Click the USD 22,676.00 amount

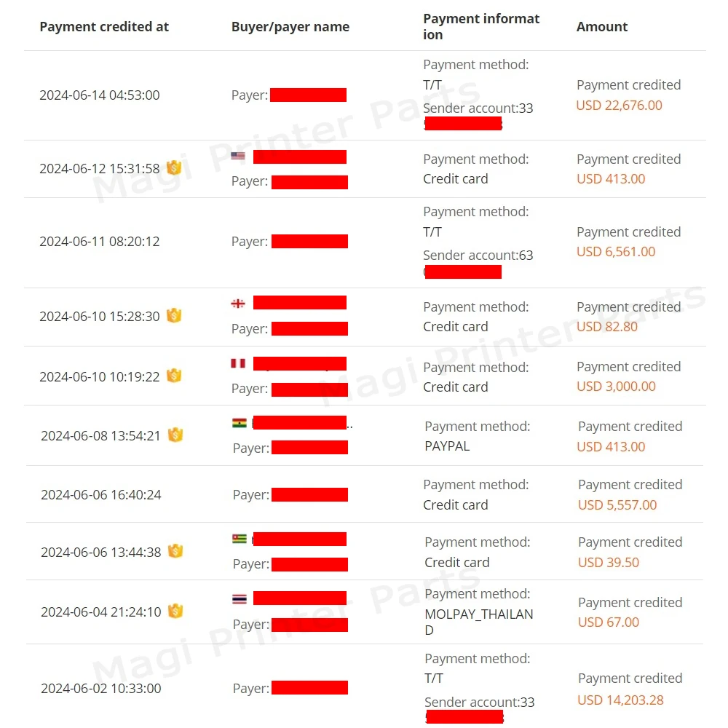620,106
